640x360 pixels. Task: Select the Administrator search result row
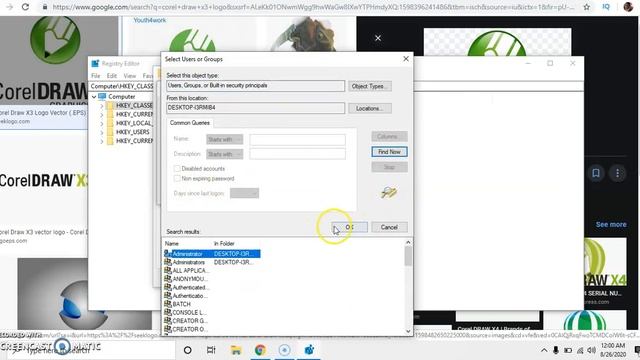[212, 254]
